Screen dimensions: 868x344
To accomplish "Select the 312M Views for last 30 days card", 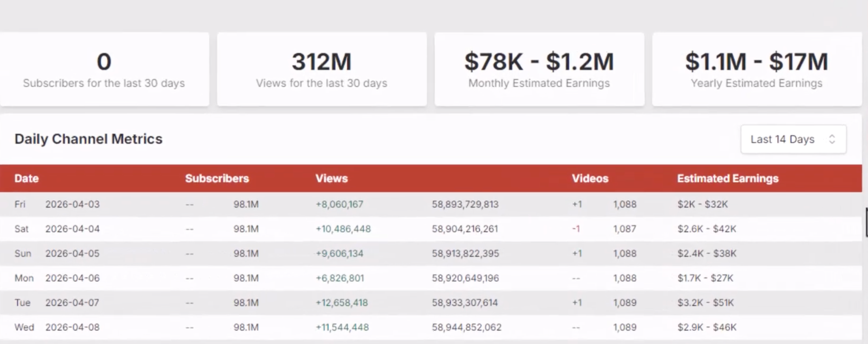I will pyautogui.click(x=322, y=69).
